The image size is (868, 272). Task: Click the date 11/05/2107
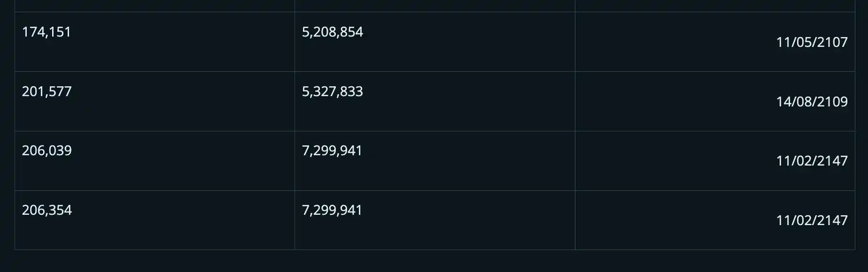[x=811, y=42]
